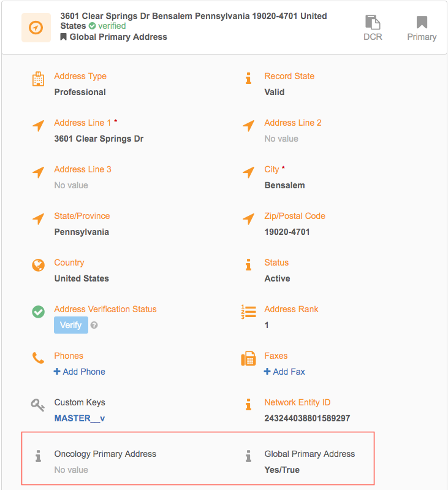Click the Address Verification Status checkmark icon

click(x=38, y=312)
